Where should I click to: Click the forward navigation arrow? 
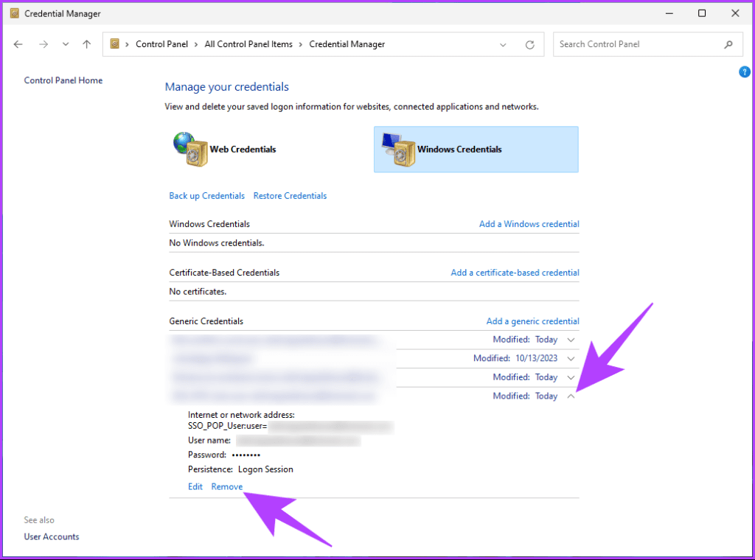coord(43,44)
